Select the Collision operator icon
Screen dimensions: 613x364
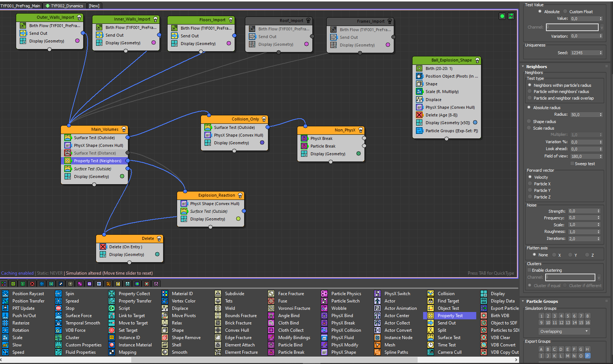(x=431, y=293)
